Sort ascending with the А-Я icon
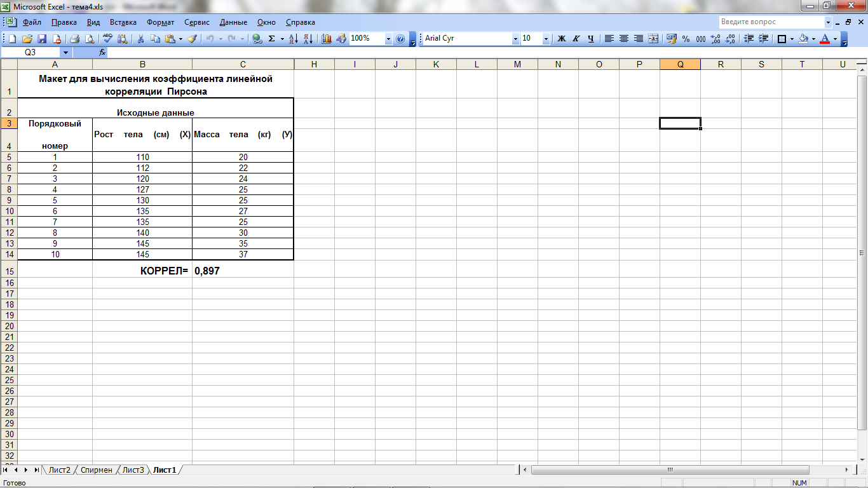The height and width of the screenshot is (488, 868). pyautogui.click(x=294, y=39)
